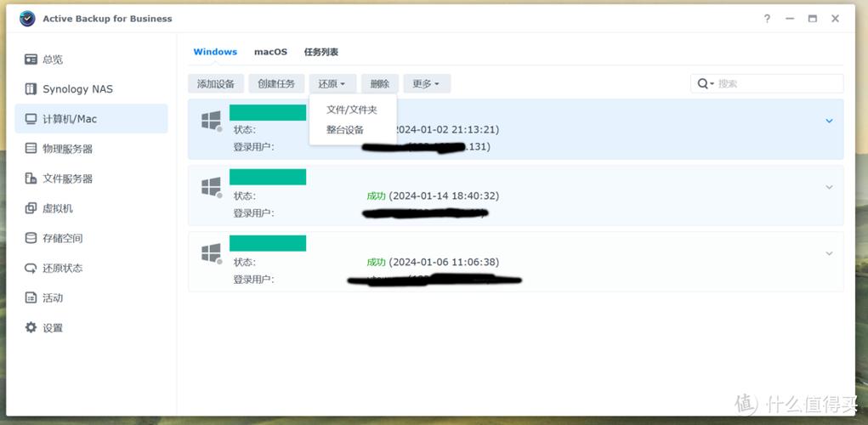Expand the device entry dated 2024-01-14
The height and width of the screenshot is (425, 868).
(x=829, y=187)
